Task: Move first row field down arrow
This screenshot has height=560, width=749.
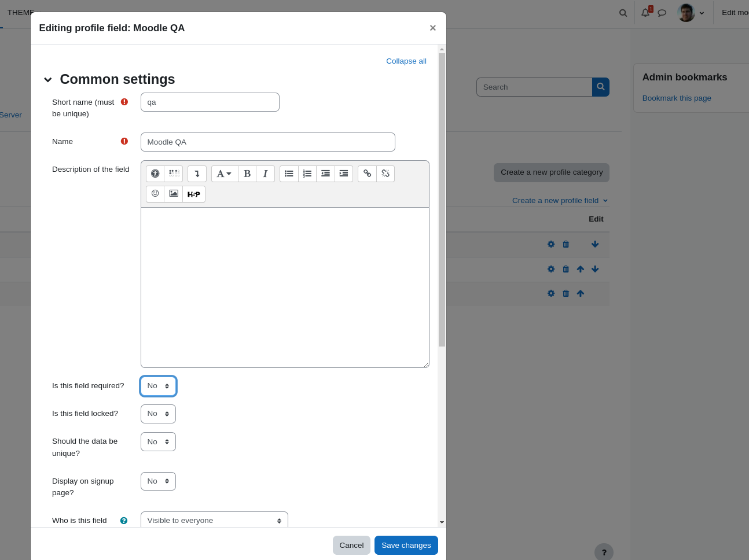Action: tap(595, 244)
